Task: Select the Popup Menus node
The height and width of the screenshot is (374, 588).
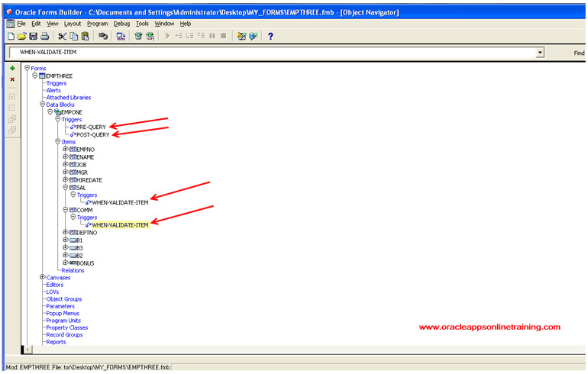Action: [x=63, y=314]
